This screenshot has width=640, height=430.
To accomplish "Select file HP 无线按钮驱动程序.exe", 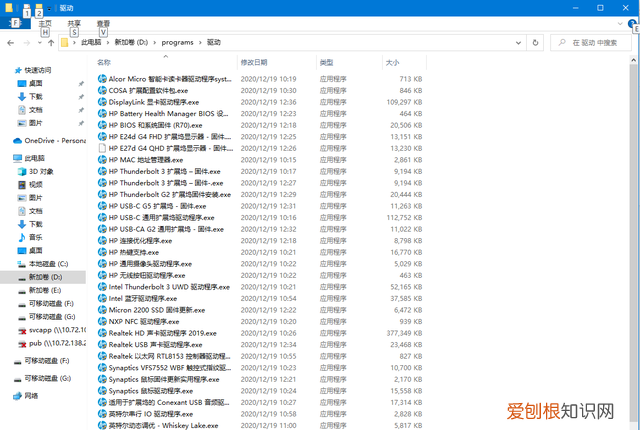I will (147, 275).
